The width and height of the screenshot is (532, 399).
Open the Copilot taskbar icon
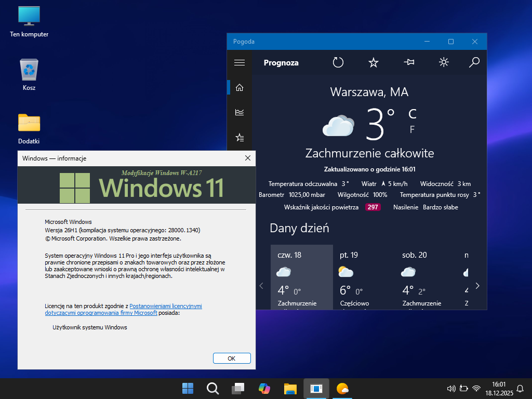[x=264, y=388]
